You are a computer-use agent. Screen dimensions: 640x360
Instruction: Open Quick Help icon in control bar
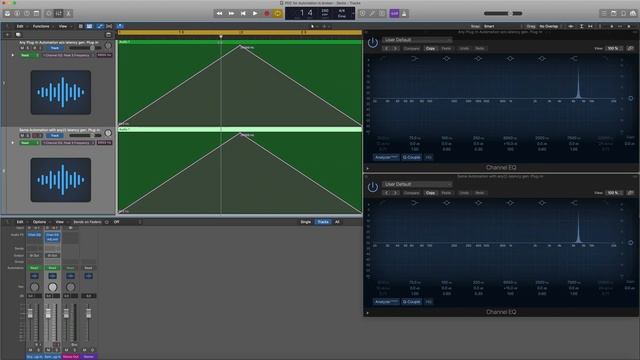coord(27,13)
